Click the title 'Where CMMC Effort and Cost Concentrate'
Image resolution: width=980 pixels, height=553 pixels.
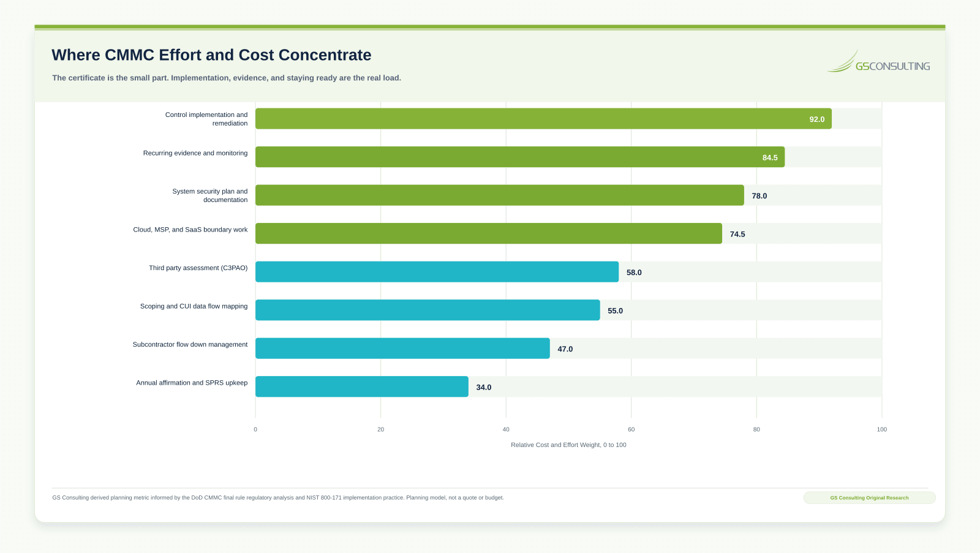tap(211, 55)
